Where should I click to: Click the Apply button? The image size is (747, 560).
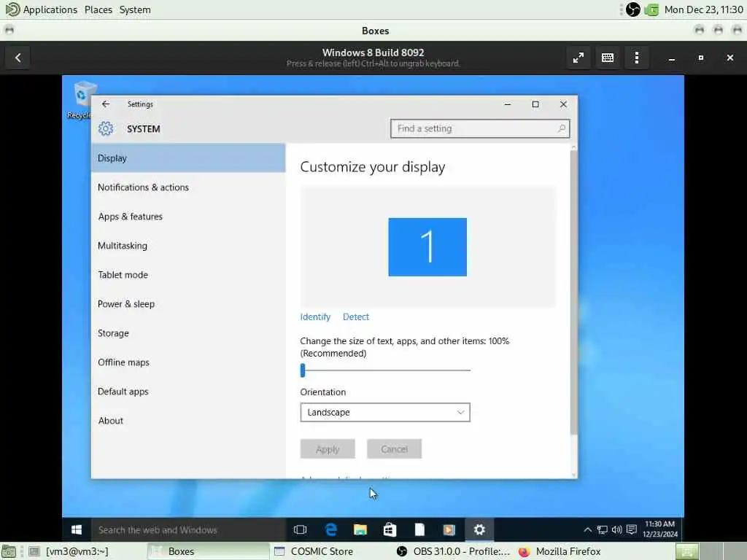328,449
